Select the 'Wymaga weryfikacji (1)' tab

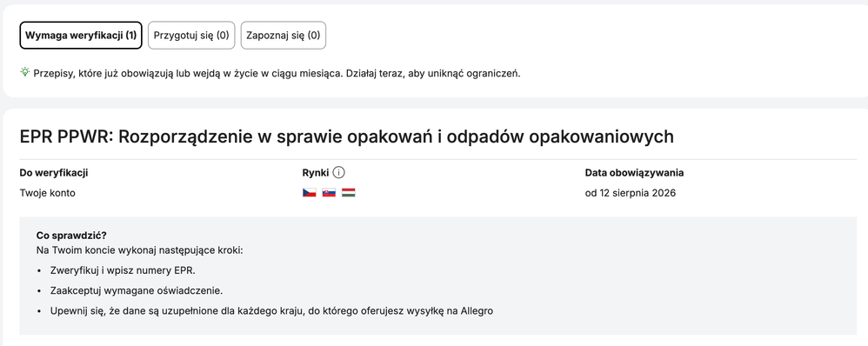(81, 36)
